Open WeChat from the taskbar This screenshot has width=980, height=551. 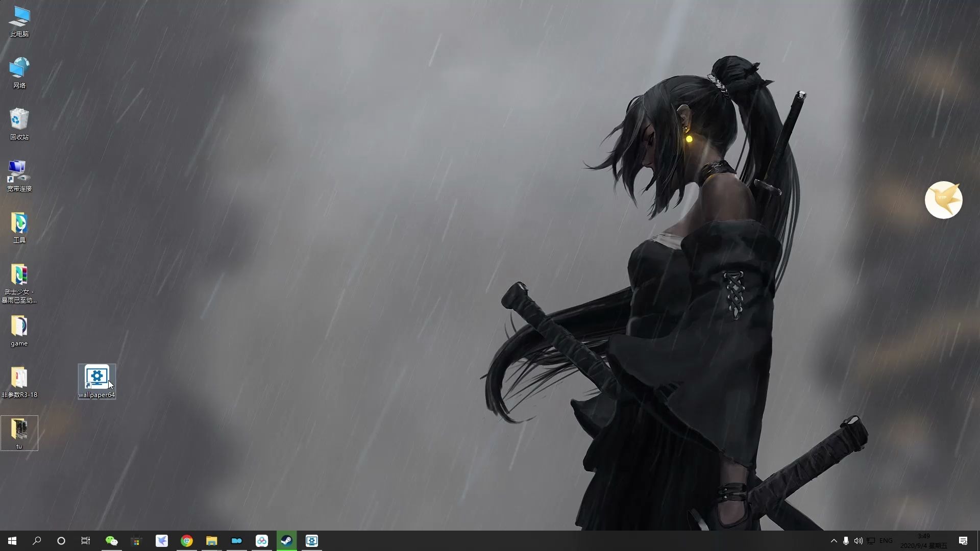click(x=111, y=541)
